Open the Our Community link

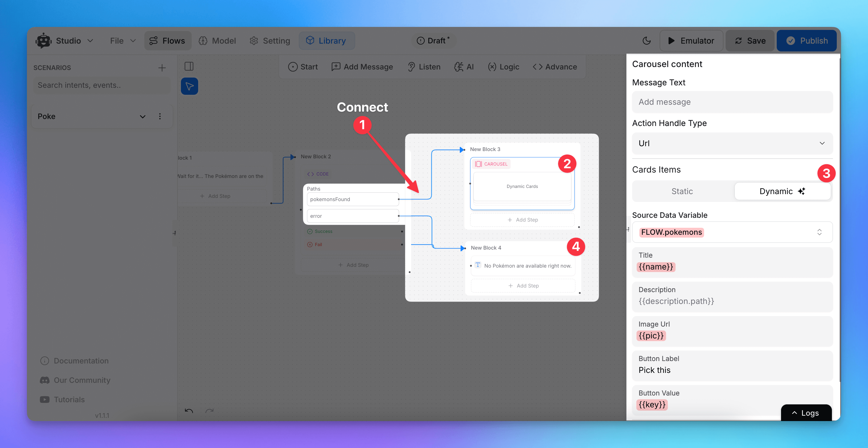75,380
